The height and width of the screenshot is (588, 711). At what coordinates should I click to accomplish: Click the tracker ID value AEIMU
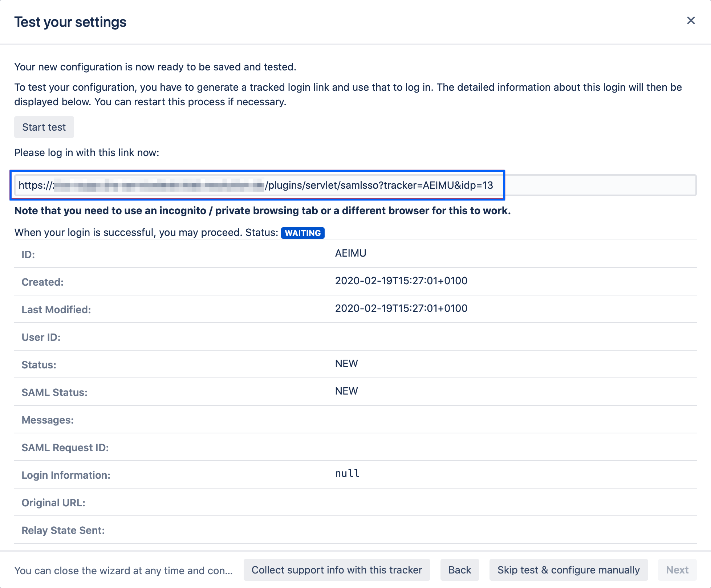350,253
